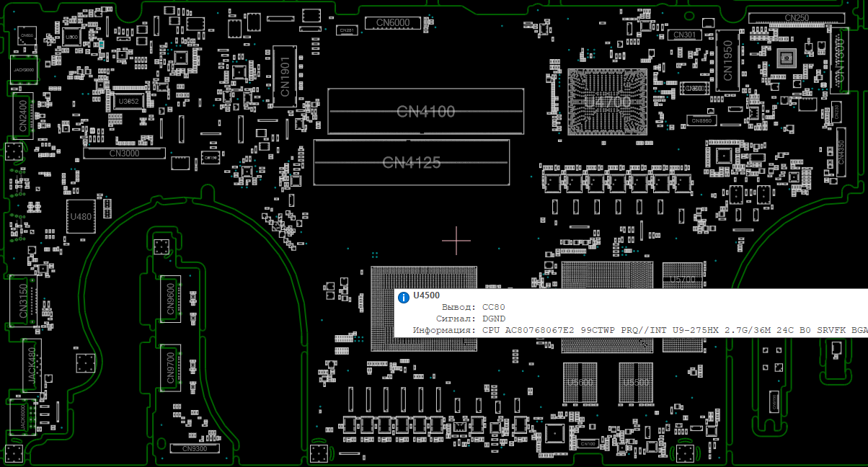Select the CN2400 port connector

tap(23, 115)
